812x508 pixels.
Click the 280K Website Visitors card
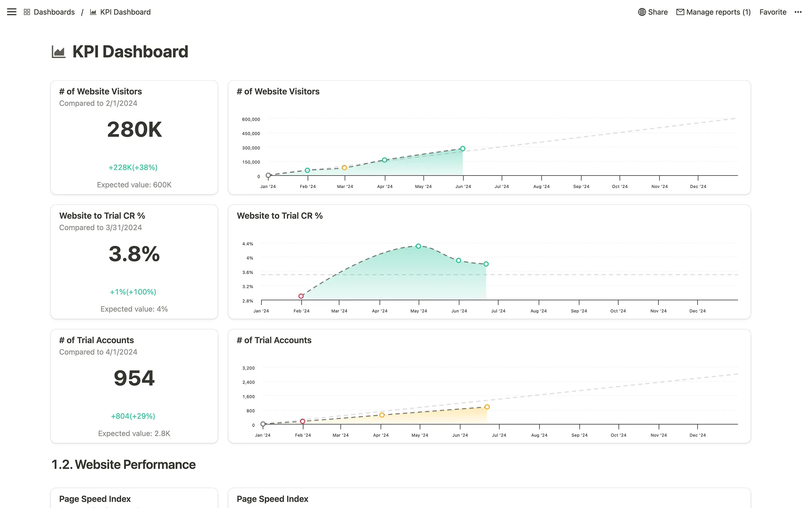[134, 130]
